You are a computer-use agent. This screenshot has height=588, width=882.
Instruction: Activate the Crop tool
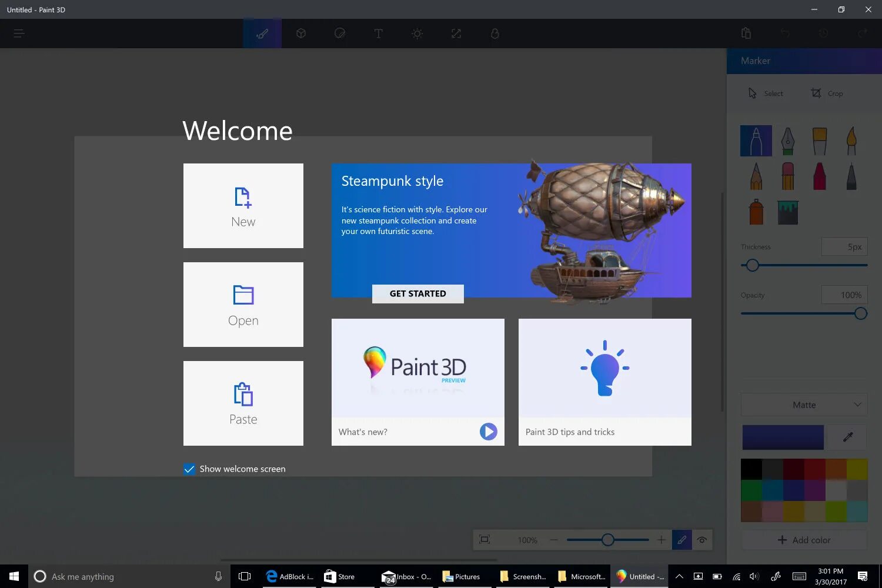(827, 93)
